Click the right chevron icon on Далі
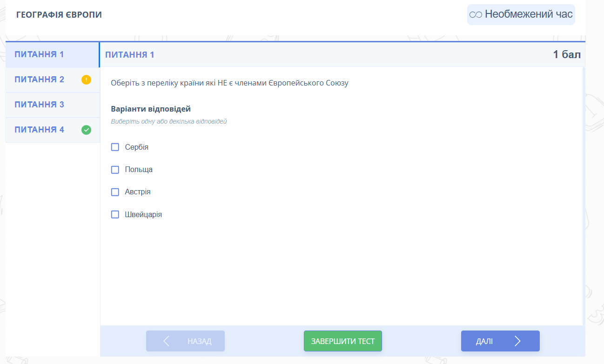604x364 pixels. pyautogui.click(x=517, y=341)
